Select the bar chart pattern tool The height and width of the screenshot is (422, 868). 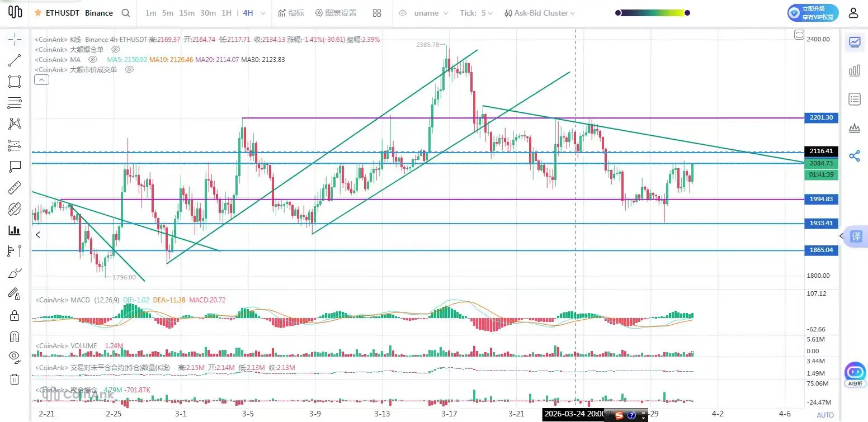pos(15,230)
